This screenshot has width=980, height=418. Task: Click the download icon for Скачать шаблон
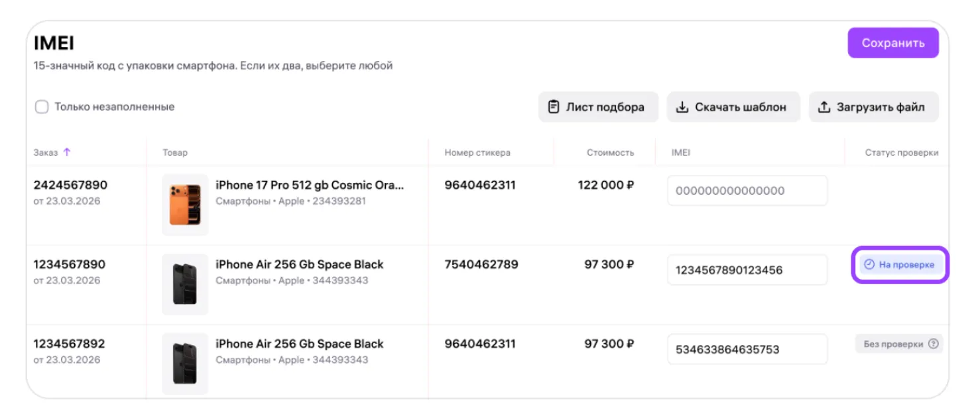[x=682, y=107]
